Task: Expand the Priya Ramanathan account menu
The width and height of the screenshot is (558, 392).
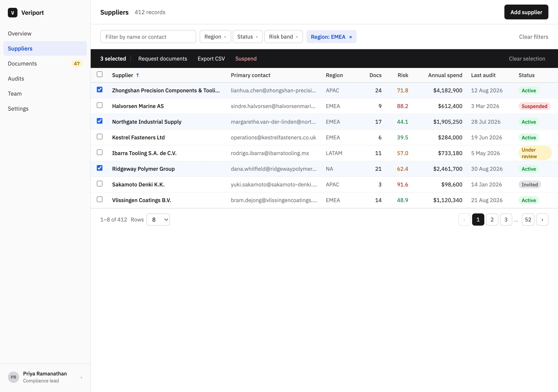Action: point(45,377)
